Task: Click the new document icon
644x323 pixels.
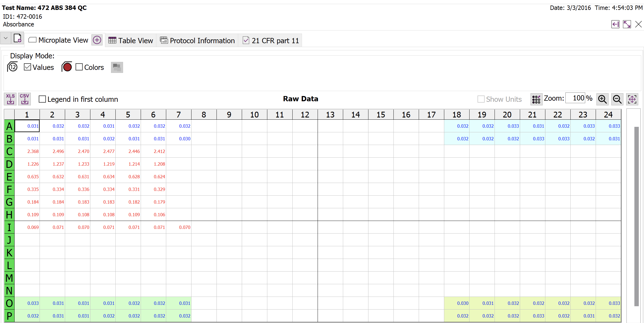Action: [x=18, y=38]
